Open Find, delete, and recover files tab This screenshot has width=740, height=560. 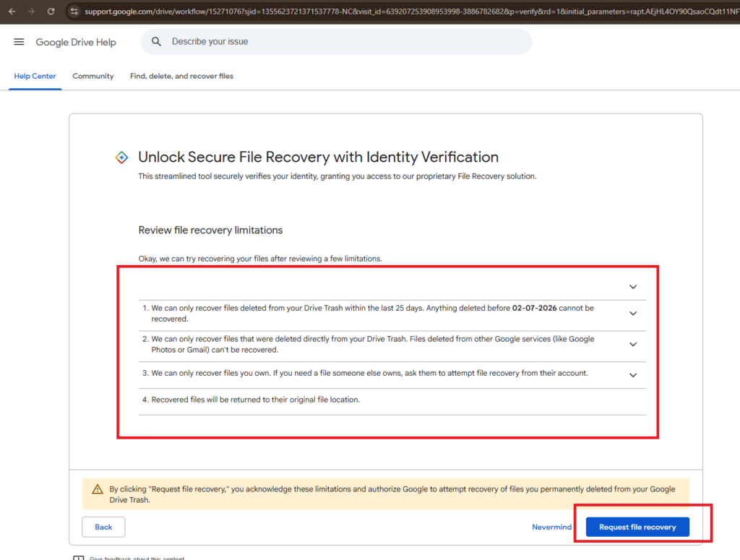(x=181, y=76)
